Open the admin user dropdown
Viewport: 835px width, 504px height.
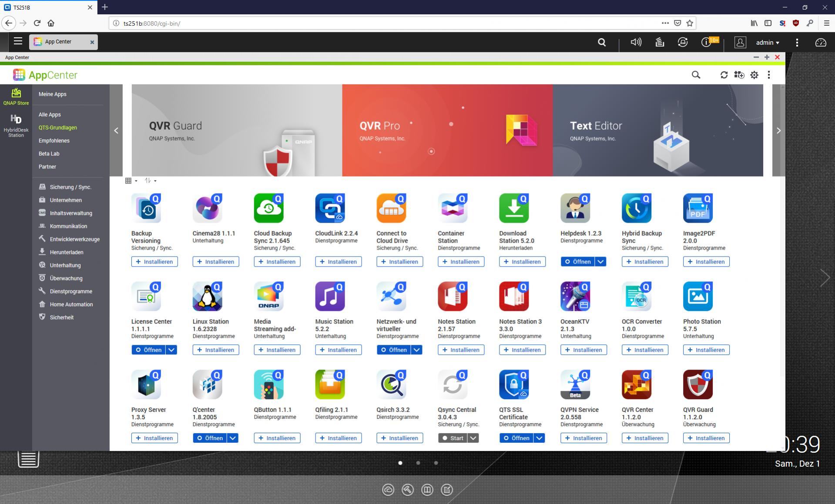click(x=768, y=42)
